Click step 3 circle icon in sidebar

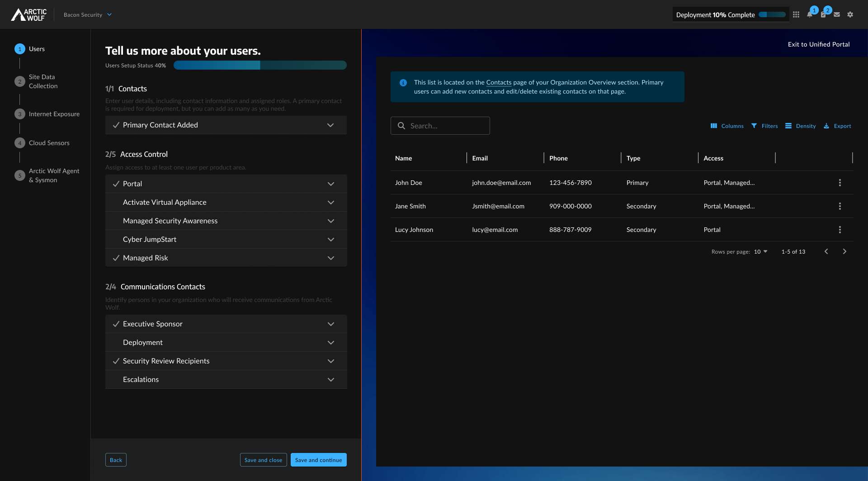coord(20,114)
